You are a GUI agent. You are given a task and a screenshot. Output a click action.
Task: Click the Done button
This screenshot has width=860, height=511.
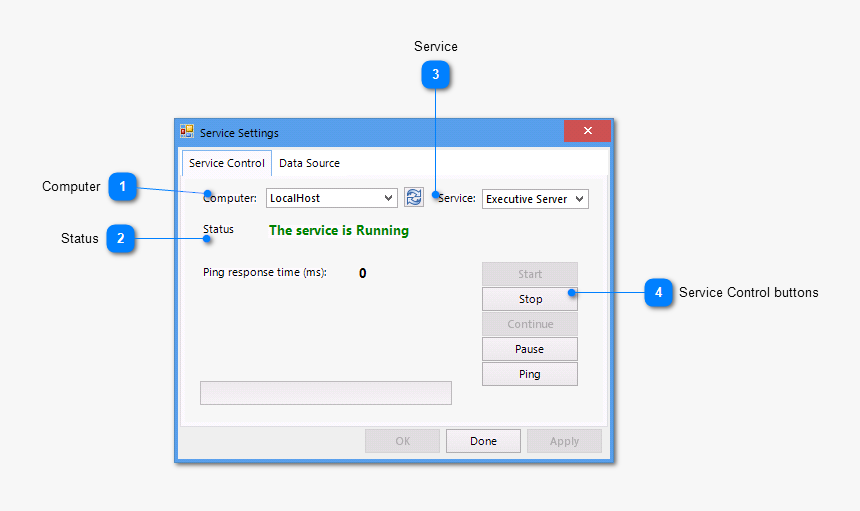483,441
